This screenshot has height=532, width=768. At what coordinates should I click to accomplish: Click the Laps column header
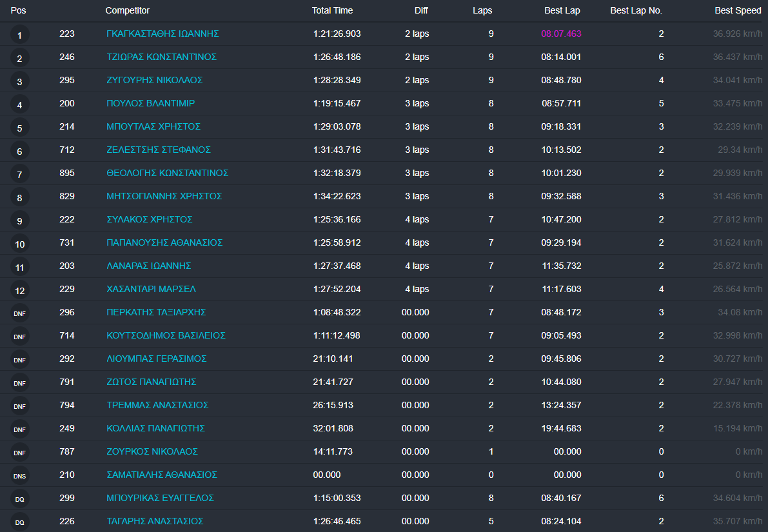483,11
